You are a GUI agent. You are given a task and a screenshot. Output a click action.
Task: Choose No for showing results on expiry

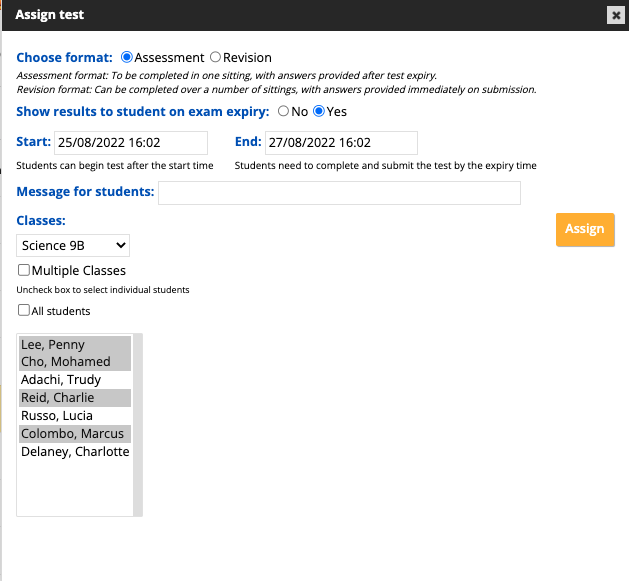pos(283,111)
